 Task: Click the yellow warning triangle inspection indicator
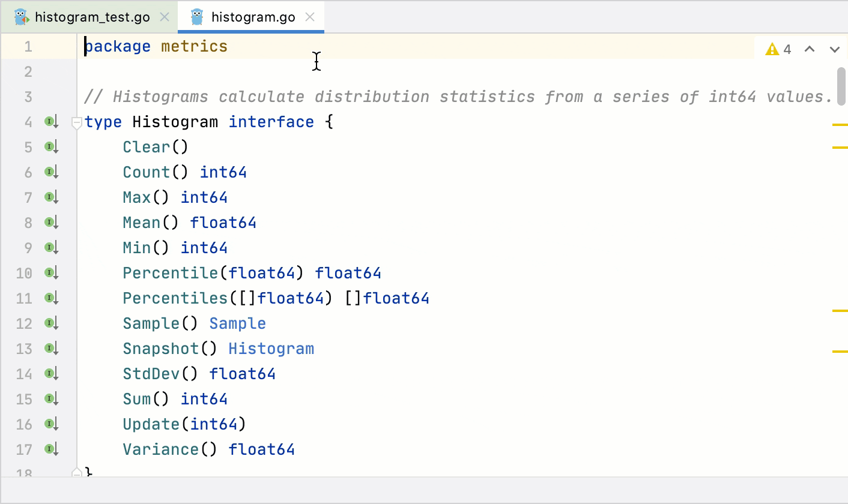click(x=772, y=49)
